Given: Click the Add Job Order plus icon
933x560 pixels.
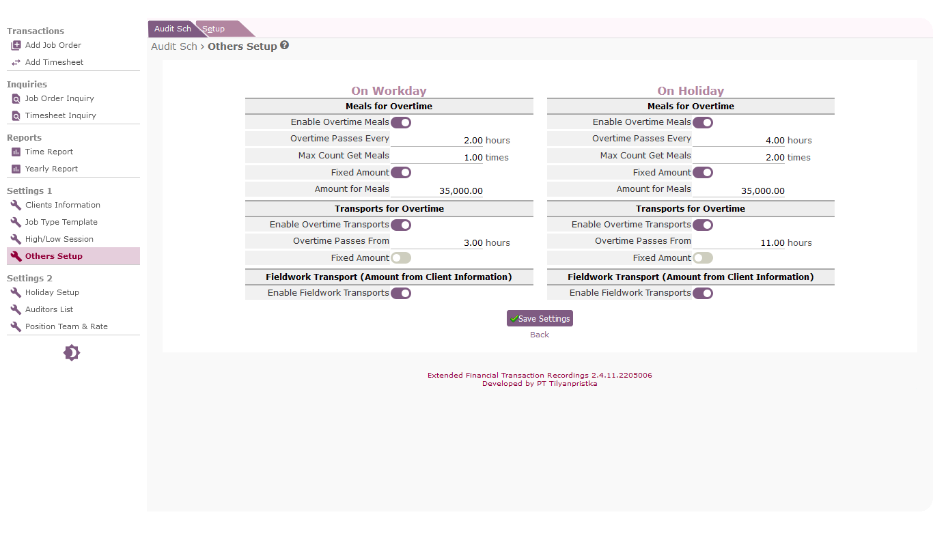Looking at the screenshot, I should (x=16, y=46).
